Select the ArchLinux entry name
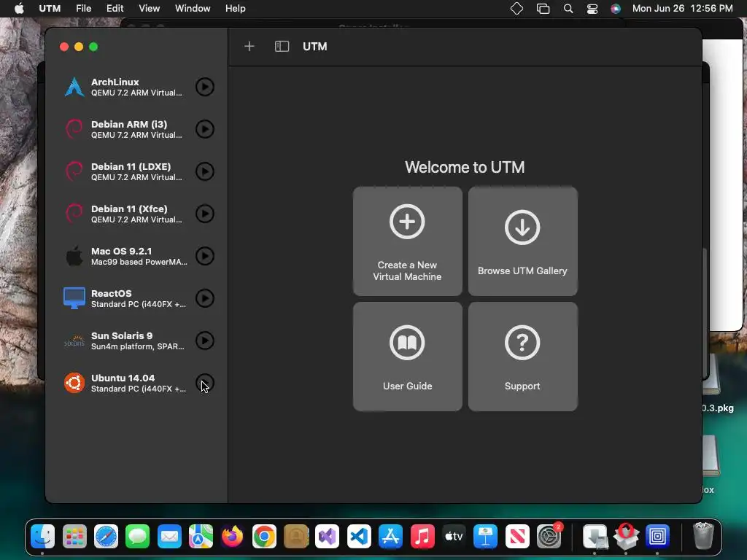747x560 pixels. 115,82
